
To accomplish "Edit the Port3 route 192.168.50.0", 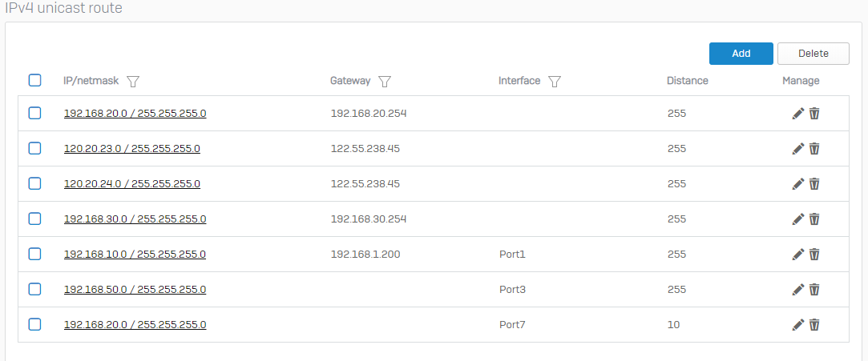I will point(797,289).
